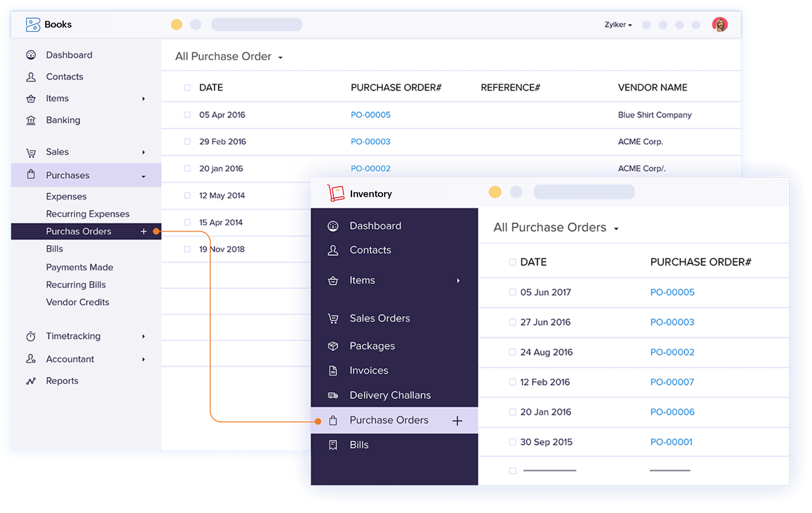Click the Banking building icon in Books sidebar
Screen dimensions: 812x513
click(x=31, y=120)
